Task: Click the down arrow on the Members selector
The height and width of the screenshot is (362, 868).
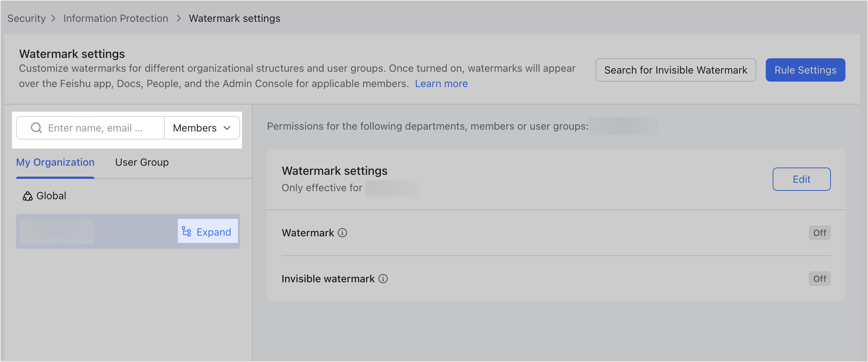Action: [x=227, y=128]
